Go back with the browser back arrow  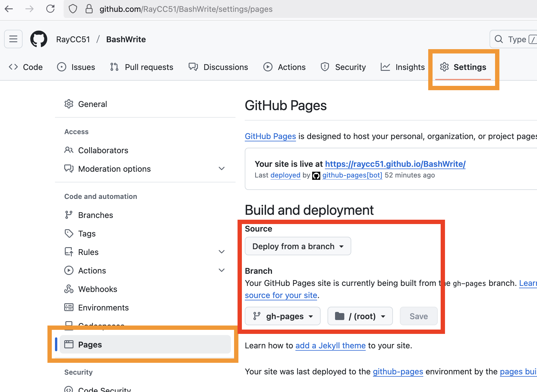point(9,9)
